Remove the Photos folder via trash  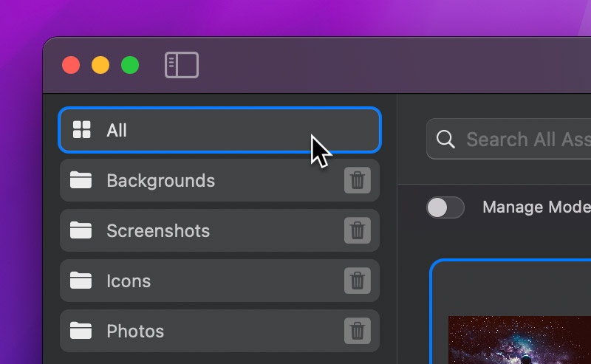[358, 331]
